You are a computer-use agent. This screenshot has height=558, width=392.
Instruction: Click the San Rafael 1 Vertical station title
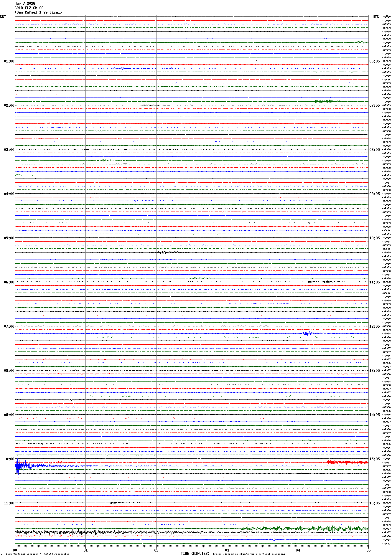(x=38, y=12)
